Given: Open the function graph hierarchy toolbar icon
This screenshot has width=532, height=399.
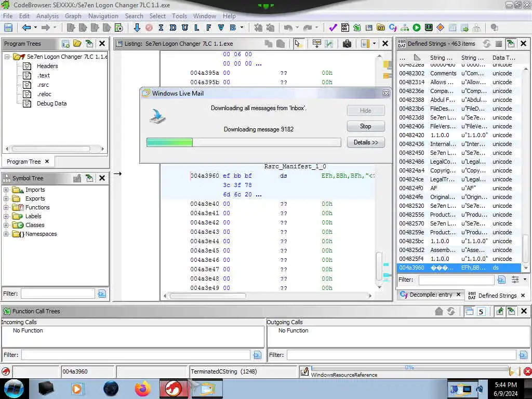Looking at the screenshot, I should point(404,28).
